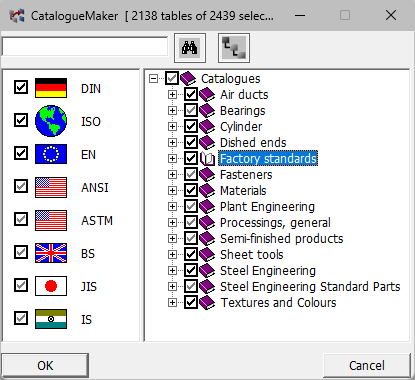Uncheck the Air ducts catalogue checkbox
Image resolution: width=415 pixels, height=380 pixels.
(191, 95)
